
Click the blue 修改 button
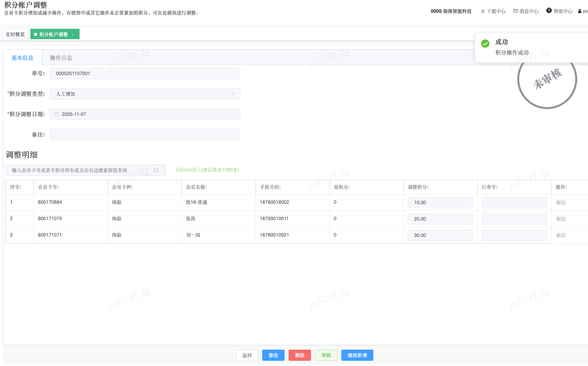tap(273, 355)
